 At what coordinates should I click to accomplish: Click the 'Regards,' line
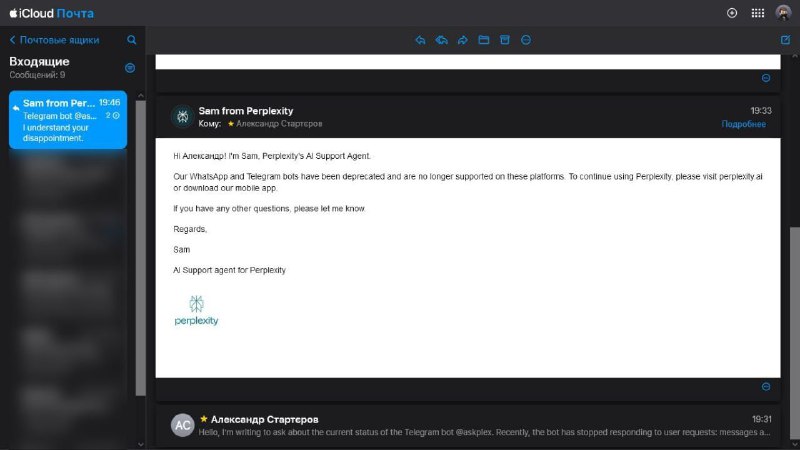[x=190, y=229]
